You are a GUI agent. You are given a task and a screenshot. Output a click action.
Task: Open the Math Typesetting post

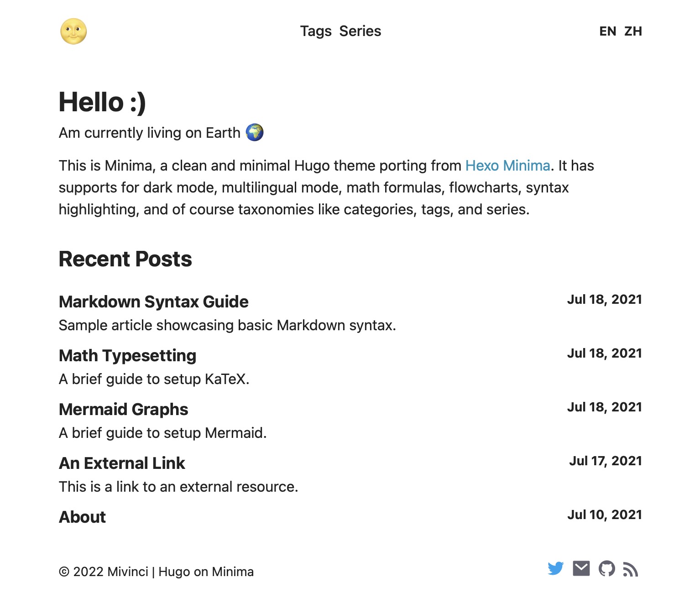pos(128,356)
